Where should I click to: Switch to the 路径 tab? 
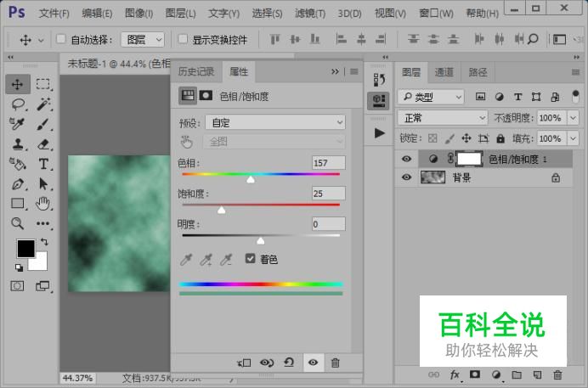478,72
